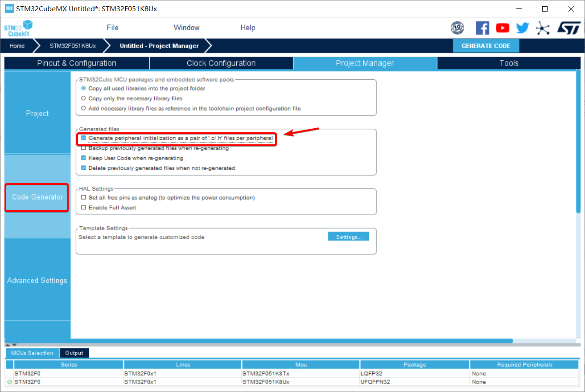Viewport: 585px width, 392px height.
Task: Open template Settings... button
Action: click(x=348, y=237)
